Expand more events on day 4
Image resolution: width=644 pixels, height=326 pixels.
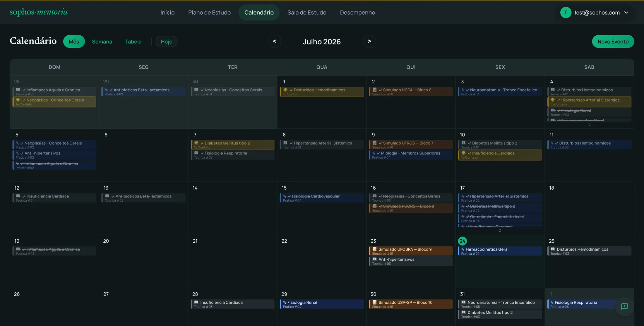tap(589, 124)
